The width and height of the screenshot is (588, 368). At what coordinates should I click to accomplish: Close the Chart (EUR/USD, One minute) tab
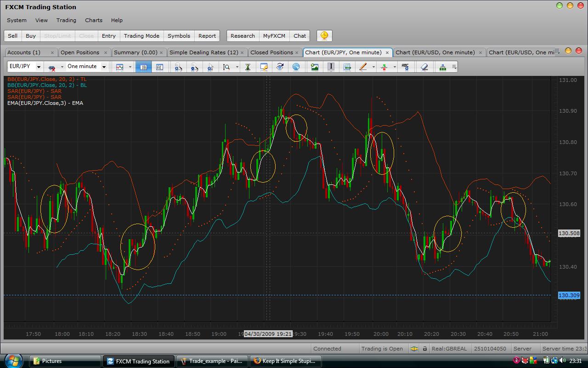click(481, 53)
